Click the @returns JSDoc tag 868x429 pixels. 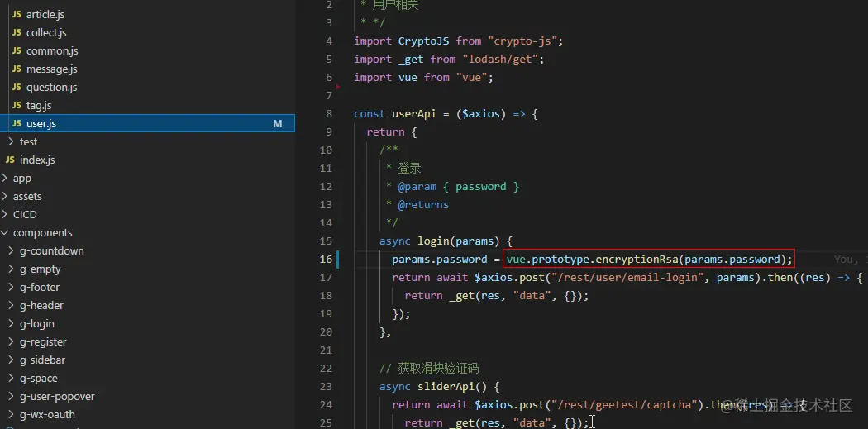pos(423,205)
